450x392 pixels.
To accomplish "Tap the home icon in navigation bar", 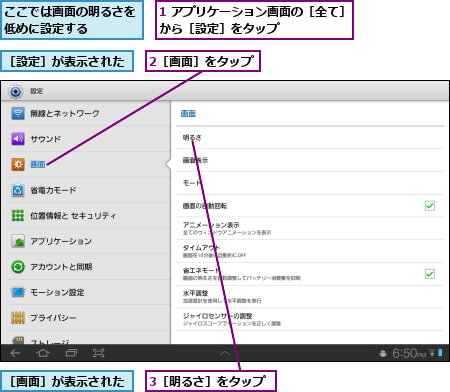I will pos(43,353).
